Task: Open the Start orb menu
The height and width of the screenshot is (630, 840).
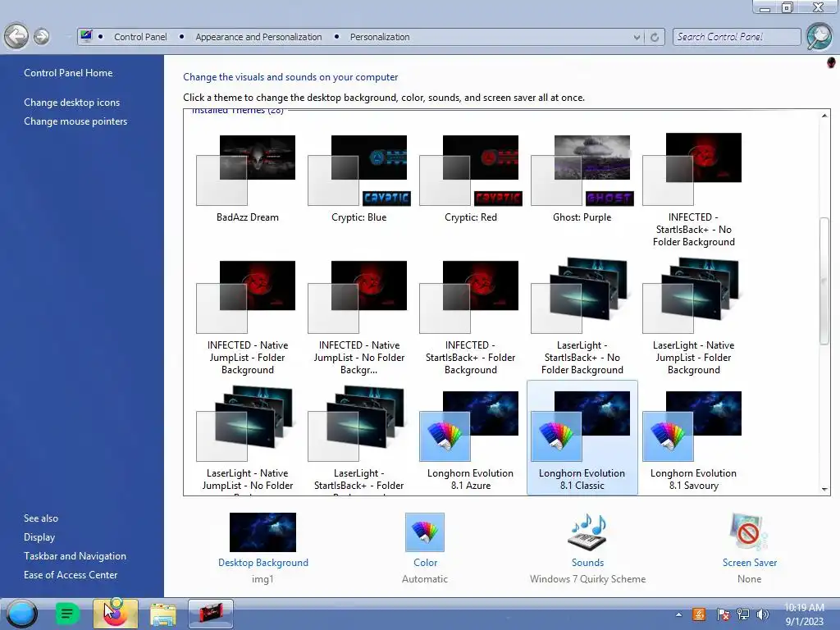Action: click(x=21, y=614)
